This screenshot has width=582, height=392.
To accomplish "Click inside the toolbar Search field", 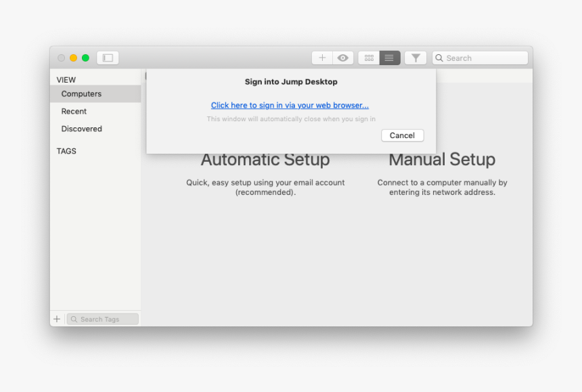I will point(480,58).
